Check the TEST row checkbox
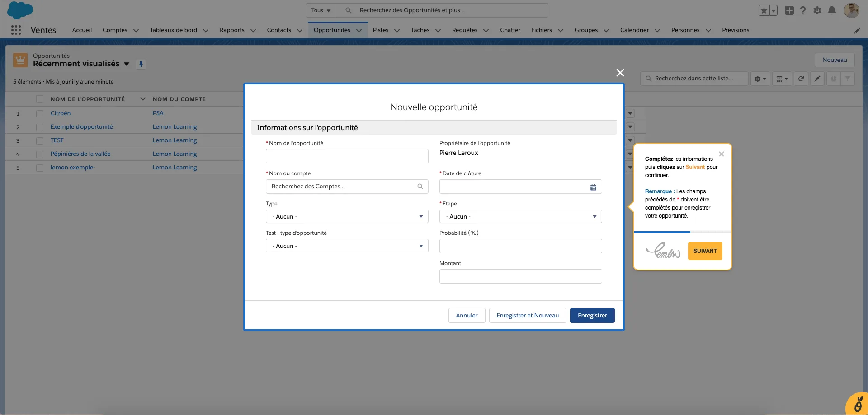 [40, 141]
